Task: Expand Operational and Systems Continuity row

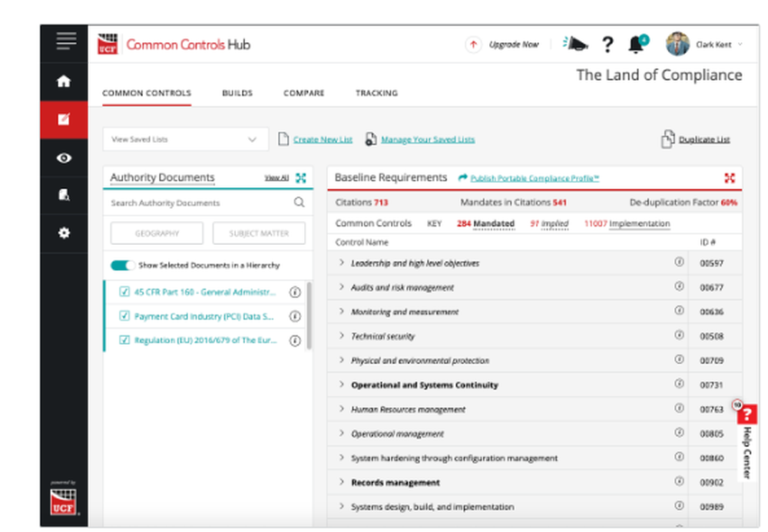Action: tap(342, 385)
